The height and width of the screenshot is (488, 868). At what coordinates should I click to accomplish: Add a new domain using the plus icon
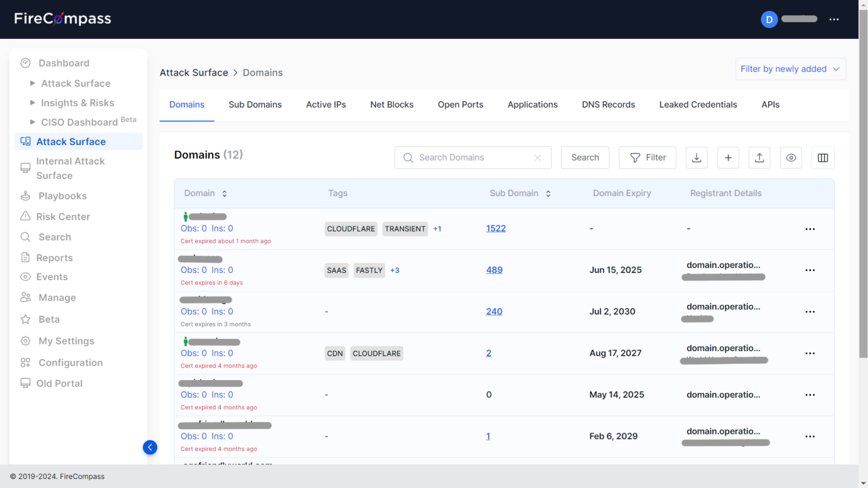728,158
